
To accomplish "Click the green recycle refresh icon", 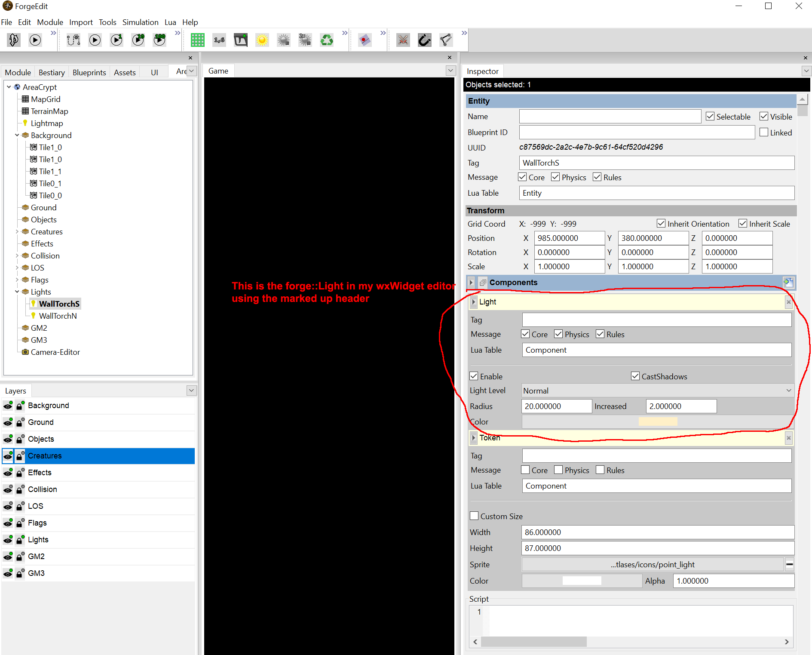I will [327, 40].
